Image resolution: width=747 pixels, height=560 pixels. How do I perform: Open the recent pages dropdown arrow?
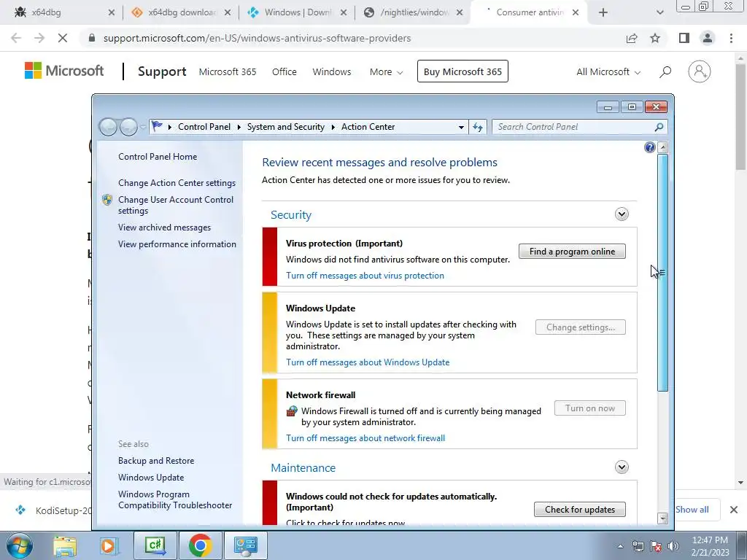(x=143, y=127)
